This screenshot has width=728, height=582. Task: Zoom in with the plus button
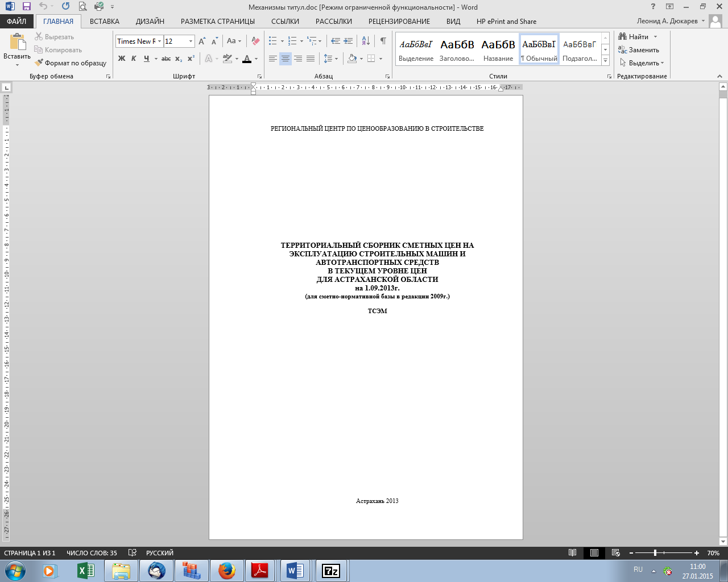tap(697, 553)
